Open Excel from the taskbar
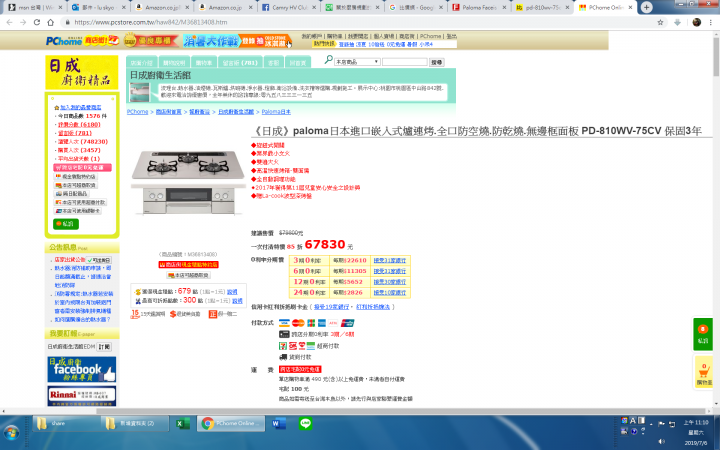The image size is (720, 450). (183, 423)
